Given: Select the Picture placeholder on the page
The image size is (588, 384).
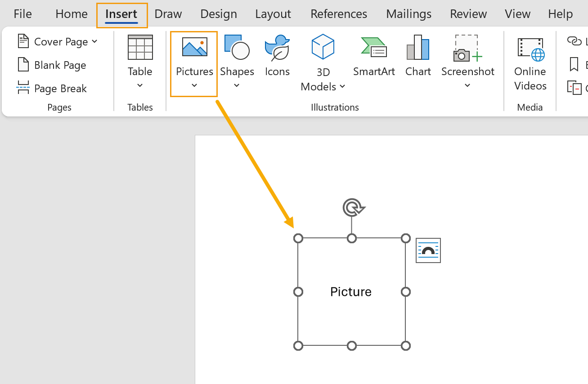Looking at the screenshot, I should pos(351,292).
